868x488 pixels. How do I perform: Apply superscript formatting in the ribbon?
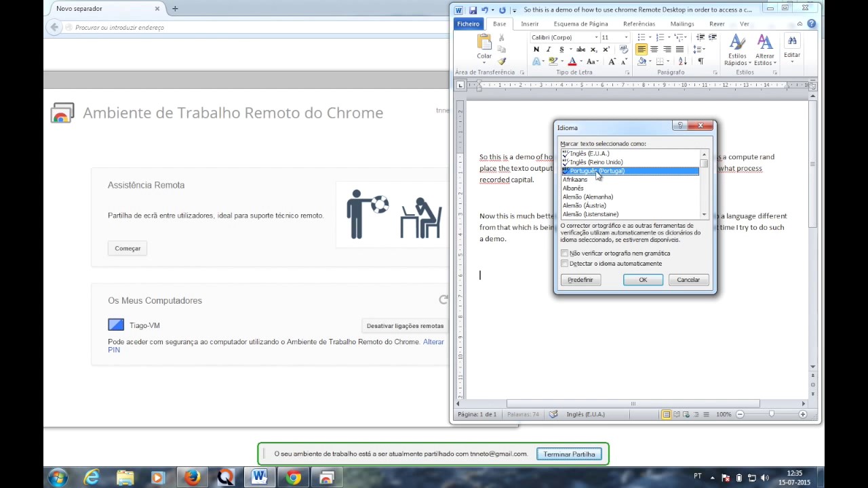point(606,49)
